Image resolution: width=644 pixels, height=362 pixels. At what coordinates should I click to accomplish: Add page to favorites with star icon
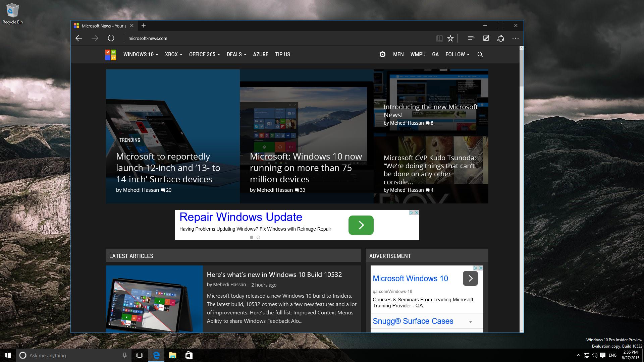coord(450,38)
